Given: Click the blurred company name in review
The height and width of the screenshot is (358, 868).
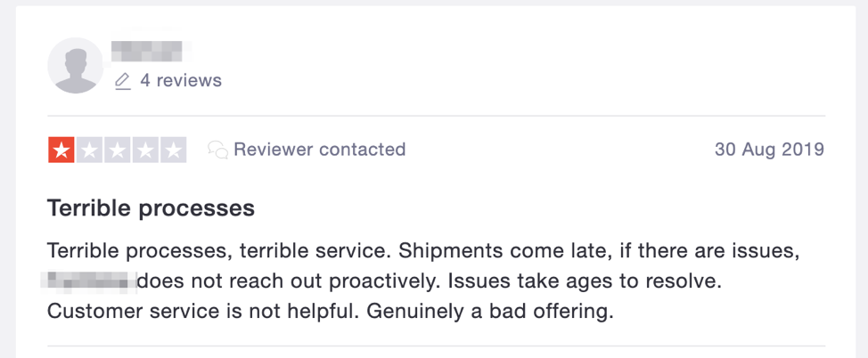Looking at the screenshot, I should tap(90, 282).
